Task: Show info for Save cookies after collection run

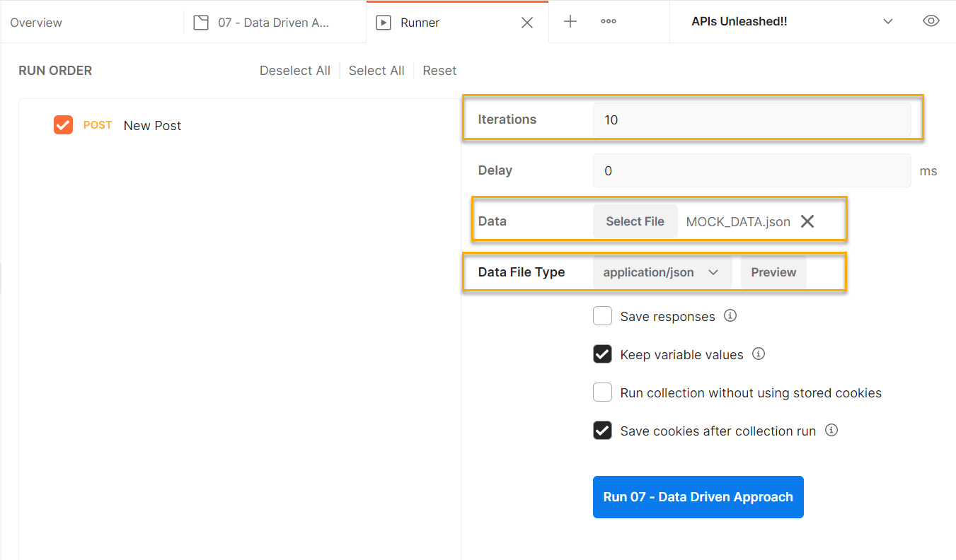Action: pyautogui.click(x=831, y=430)
